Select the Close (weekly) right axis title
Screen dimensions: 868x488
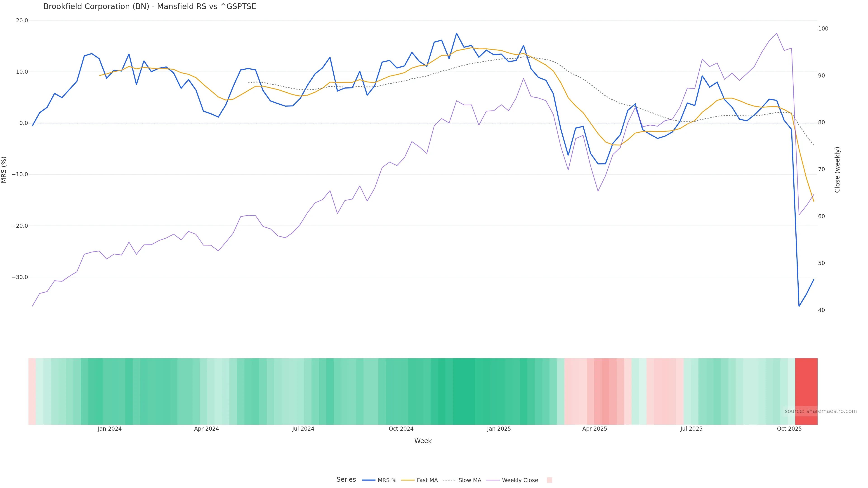tap(837, 170)
